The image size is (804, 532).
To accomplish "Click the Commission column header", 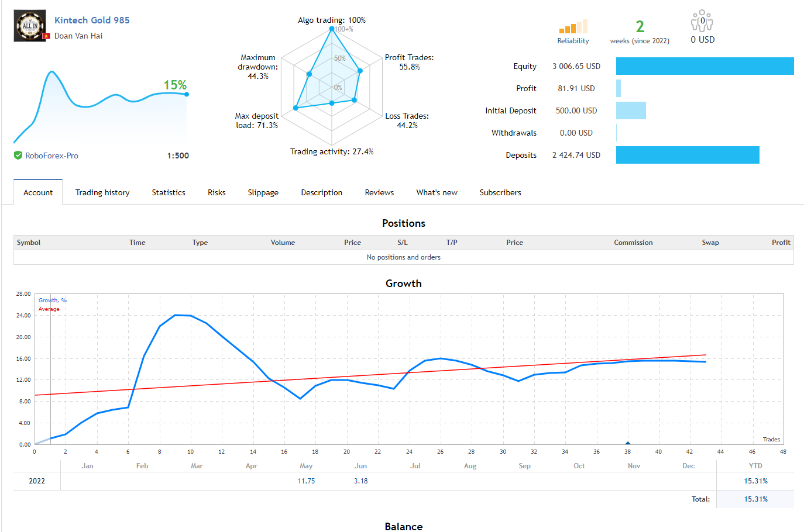I will (x=633, y=243).
